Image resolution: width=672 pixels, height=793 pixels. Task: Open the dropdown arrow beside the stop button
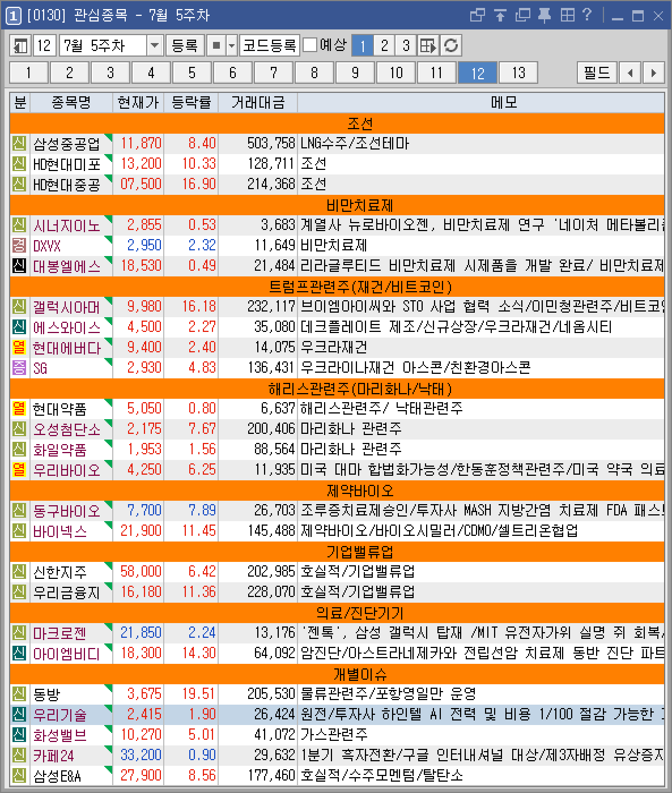click(231, 46)
